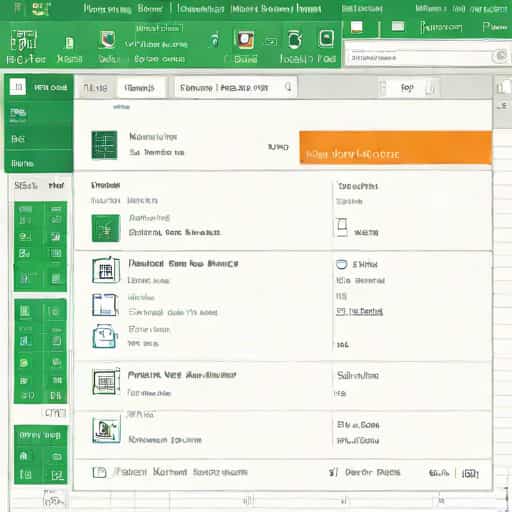Open the dropdown arrow at the address field's end
This screenshot has height=512, width=512.
(288, 87)
